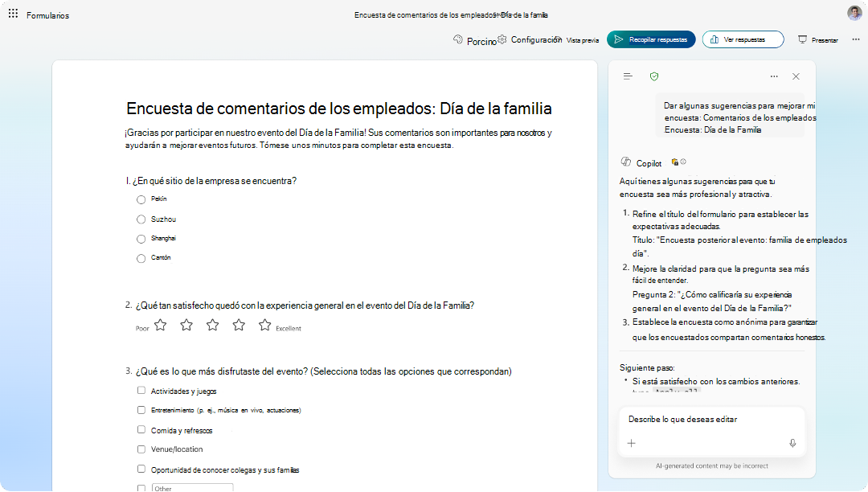Screen dimensions: 868x492
Task: Rate four stars for satisfaction
Action: (x=239, y=325)
